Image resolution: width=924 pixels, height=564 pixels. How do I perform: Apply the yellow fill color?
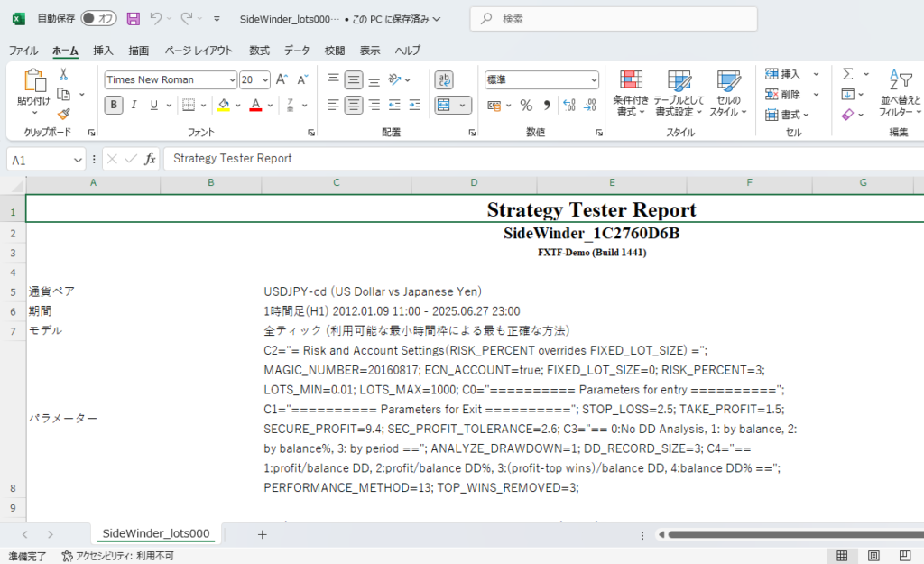coord(224,106)
